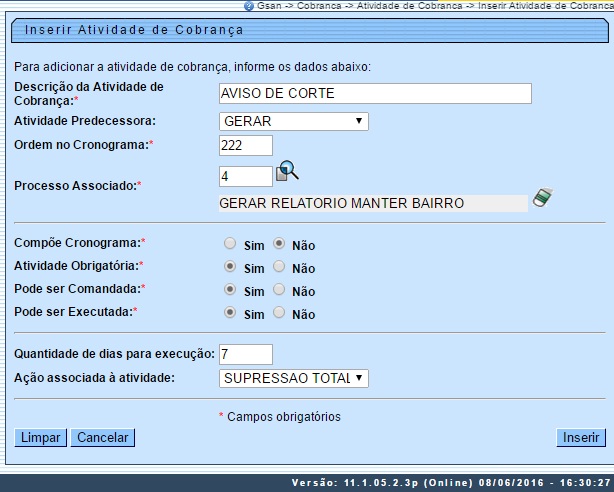Open the Atividade Predecessora dropdown
Screen dimensions: 614x492
[x=294, y=121]
